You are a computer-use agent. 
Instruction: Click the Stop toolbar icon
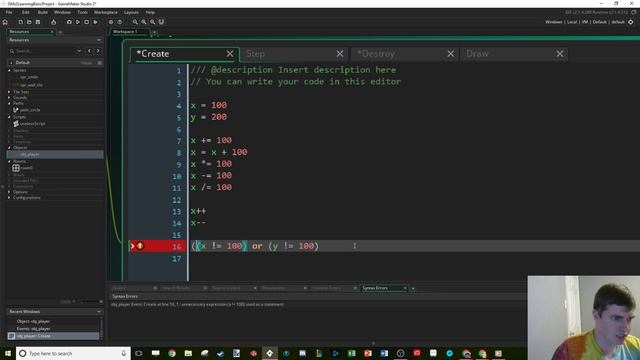(x=87, y=22)
